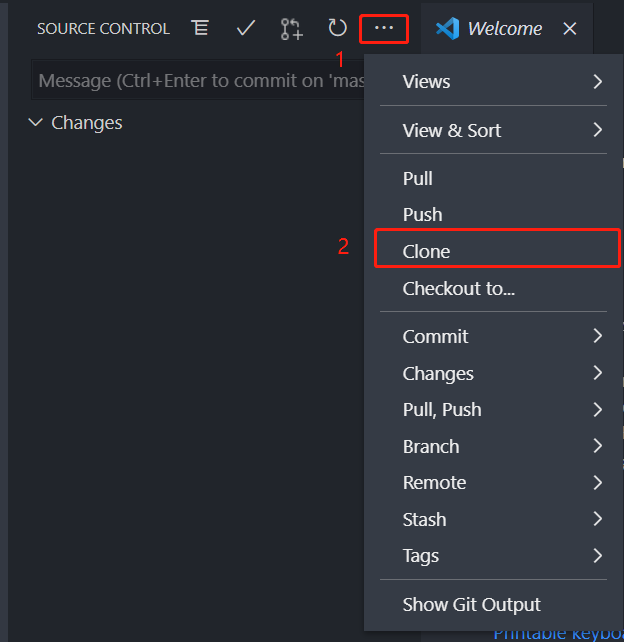Viewport: 624px width, 642px height.
Task: Click the refresh icon in Source Control
Action: click(337, 28)
